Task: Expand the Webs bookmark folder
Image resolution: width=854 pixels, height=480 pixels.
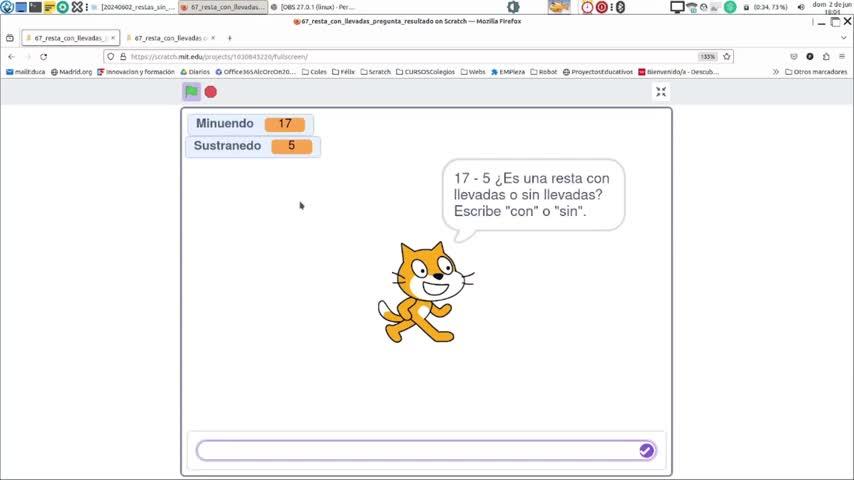Action: (x=473, y=72)
